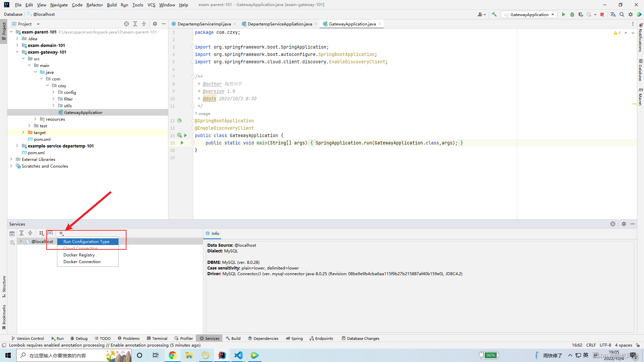Select the Add service plus icon in Services panel
Image resolution: width=644 pixels, height=362 pixels.
[61, 233]
